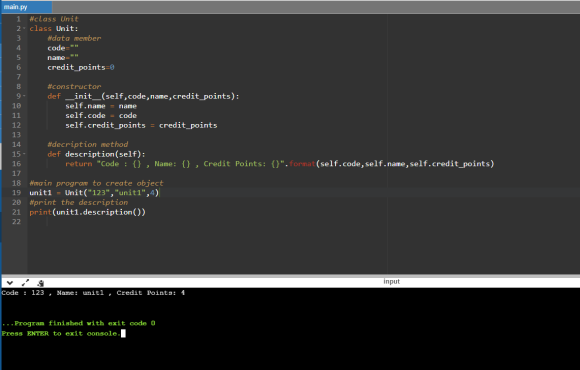Click line number 7 in gutter
The image size is (580, 370).
click(x=18, y=77)
